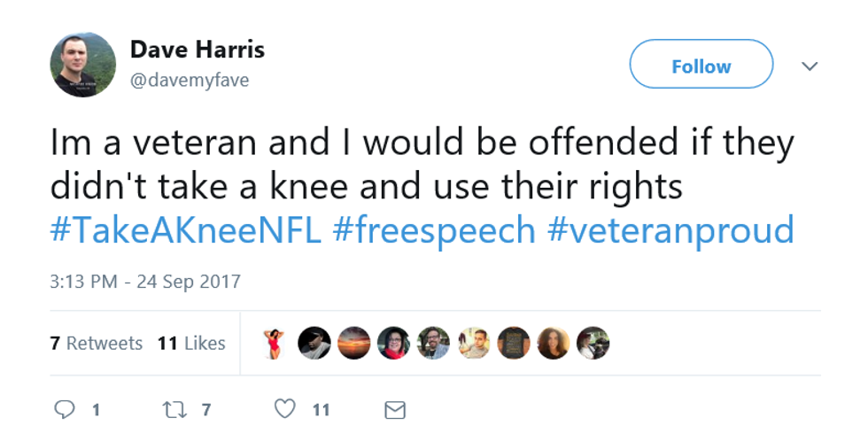Viewport: 868px width, 426px height.
Task: Click the reply speech bubble icon
Action: (x=66, y=409)
